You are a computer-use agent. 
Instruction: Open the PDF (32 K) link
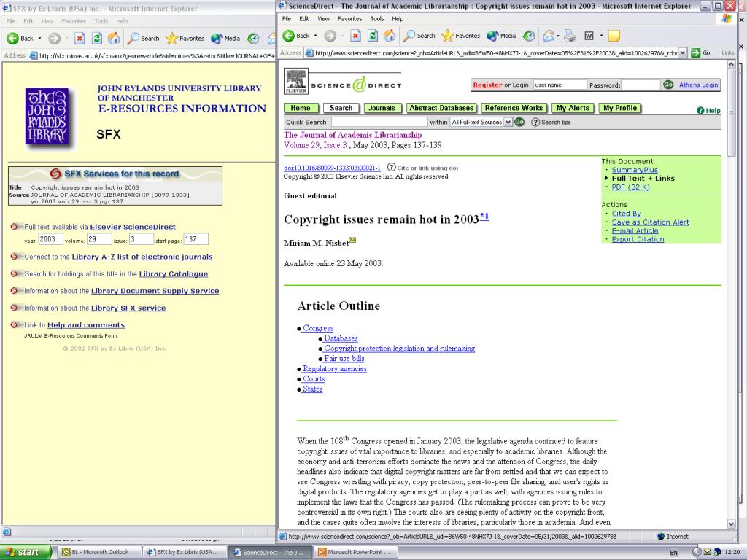tap(631, 187)
